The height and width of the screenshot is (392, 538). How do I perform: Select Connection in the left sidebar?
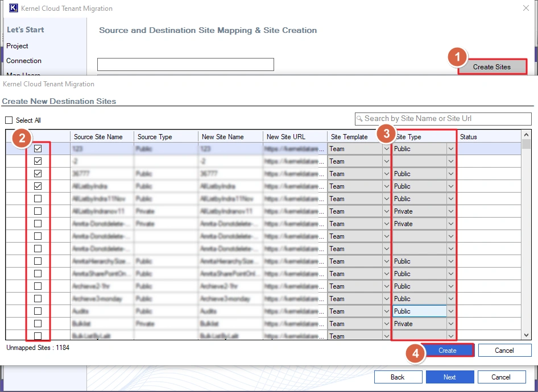[24, 61]
